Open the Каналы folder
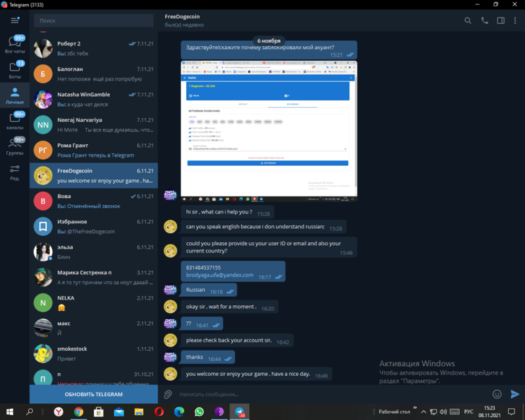 tap(15, 121)
